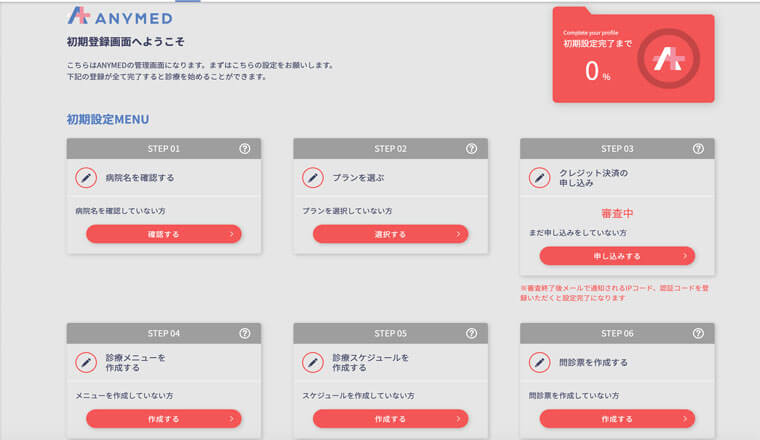Click pencil icon next to 問診票を作成する
760x440 pixels.
point(539,362)
